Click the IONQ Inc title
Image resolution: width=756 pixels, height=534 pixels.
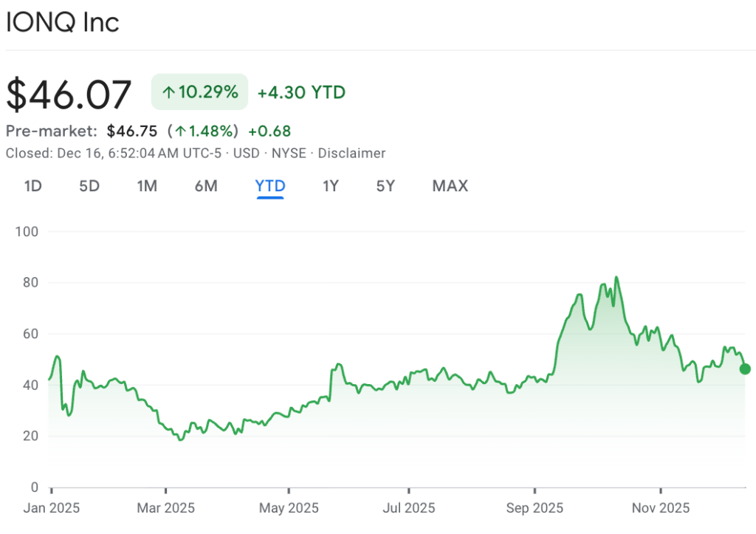click(63, 22)
